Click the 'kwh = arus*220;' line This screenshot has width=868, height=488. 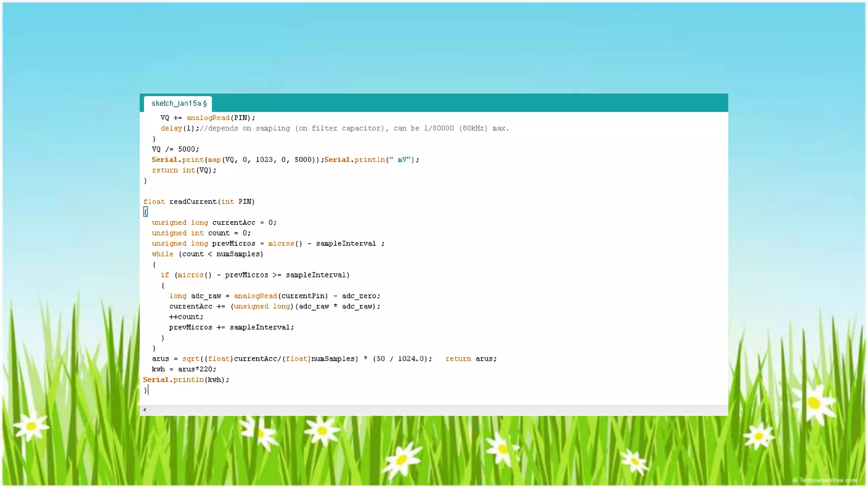pos(184,369)
